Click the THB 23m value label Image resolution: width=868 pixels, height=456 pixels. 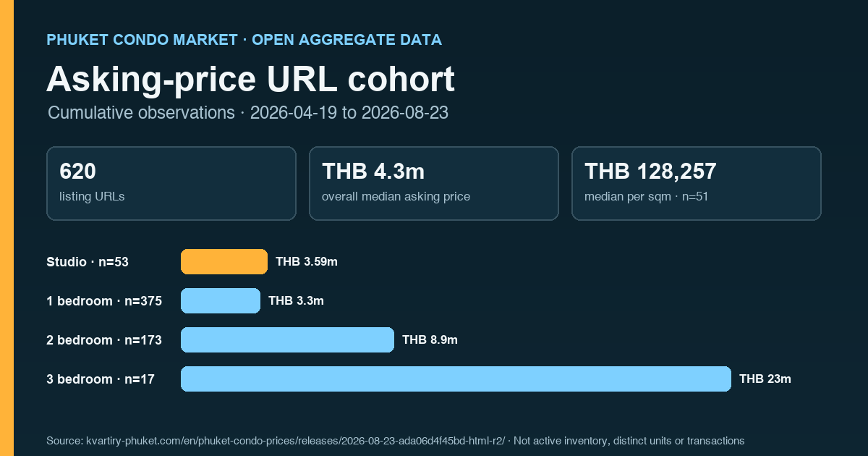765,379
